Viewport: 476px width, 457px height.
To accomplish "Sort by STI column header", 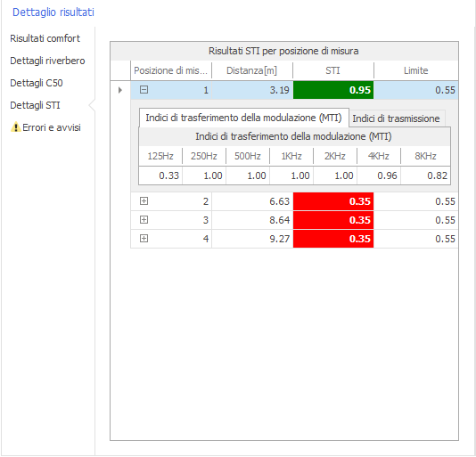I will 333,70.
